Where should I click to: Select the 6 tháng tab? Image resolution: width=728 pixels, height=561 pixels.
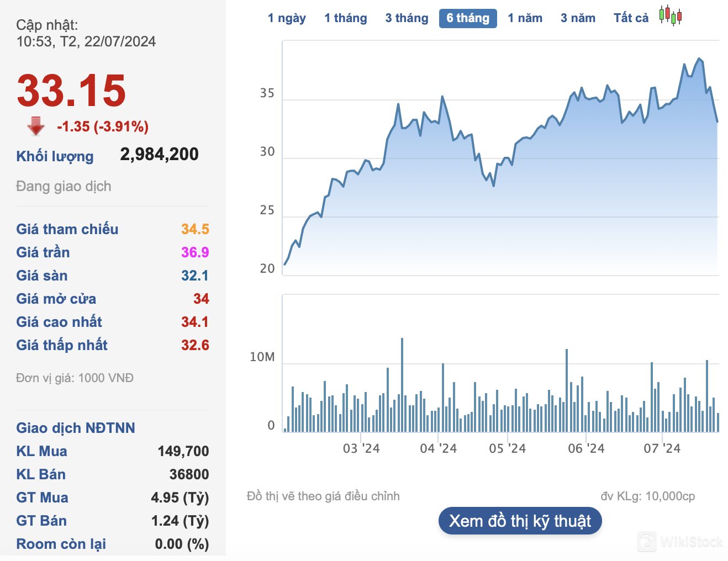point(468,18)
